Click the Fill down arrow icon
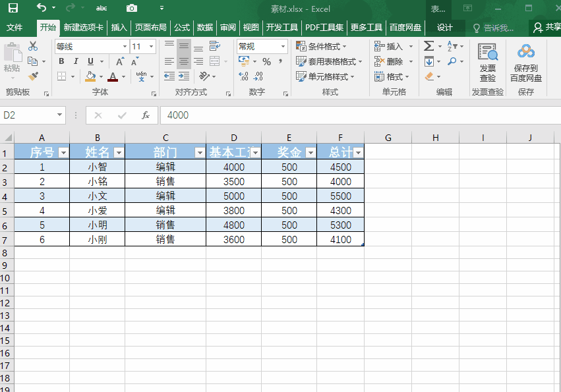Screen dimensions: 561x392 click(x=429, y=61)
